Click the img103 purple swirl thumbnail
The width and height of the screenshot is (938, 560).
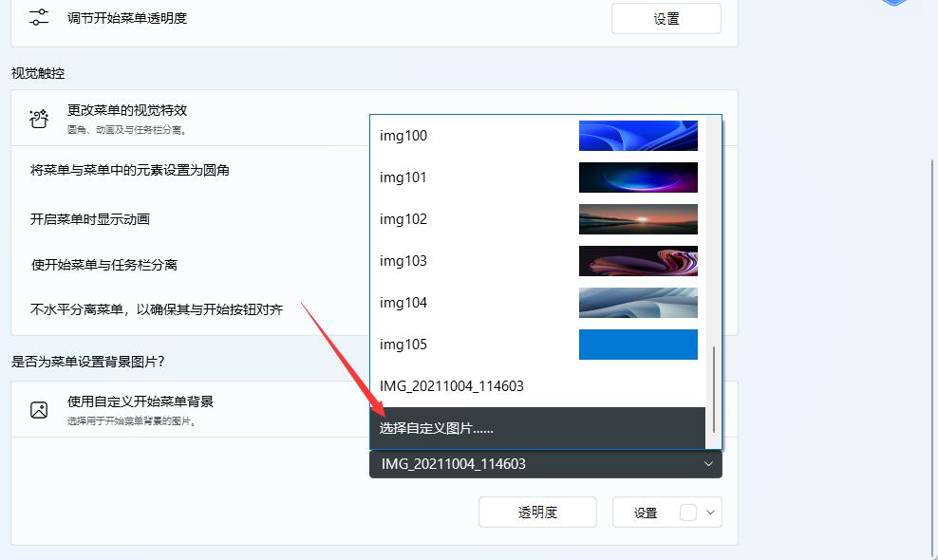click(638, 261)
